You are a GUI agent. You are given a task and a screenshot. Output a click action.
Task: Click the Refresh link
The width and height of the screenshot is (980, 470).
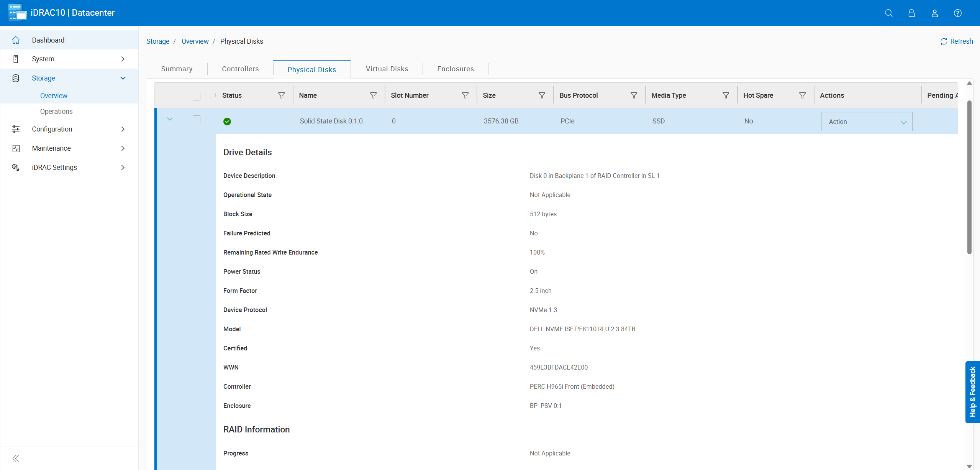(957, 41)
